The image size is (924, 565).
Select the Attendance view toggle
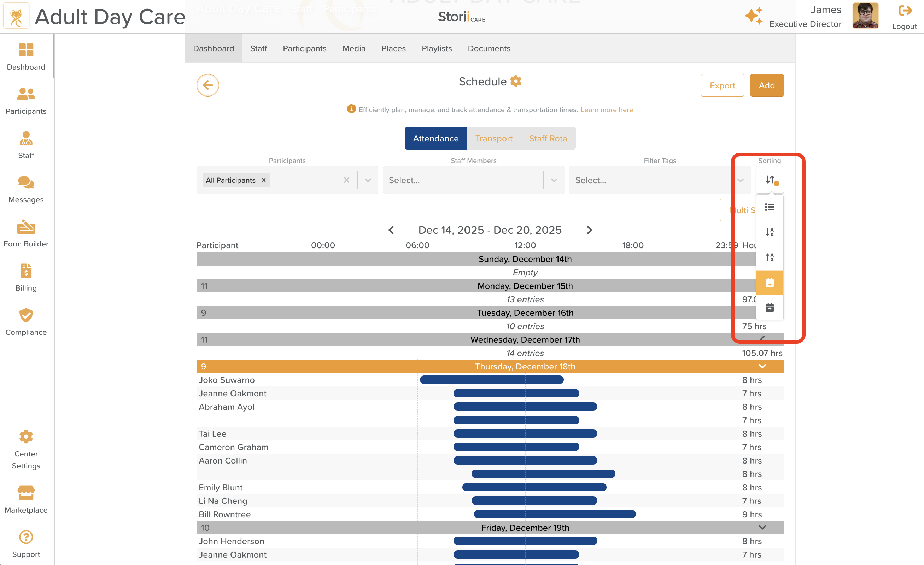pos(435,139)
